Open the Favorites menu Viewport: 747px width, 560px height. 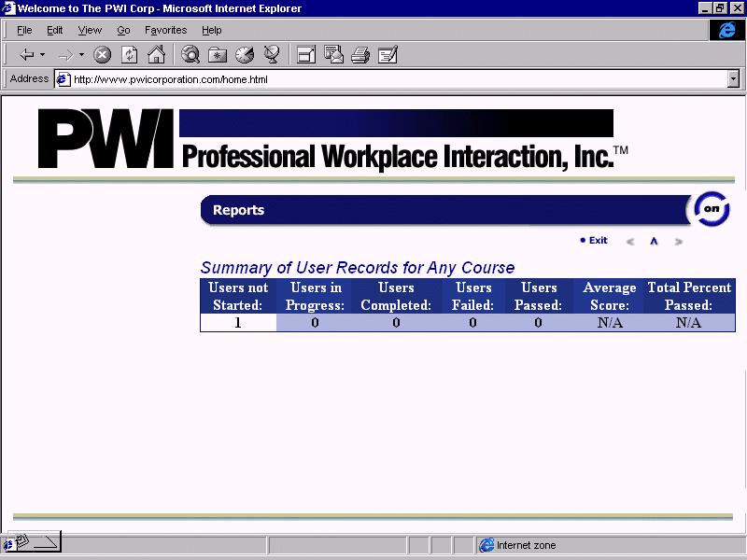pos(165,30)
